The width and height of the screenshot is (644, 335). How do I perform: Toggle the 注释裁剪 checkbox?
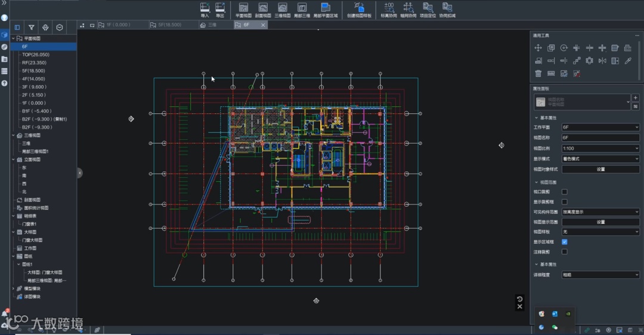tap(564, 252)
